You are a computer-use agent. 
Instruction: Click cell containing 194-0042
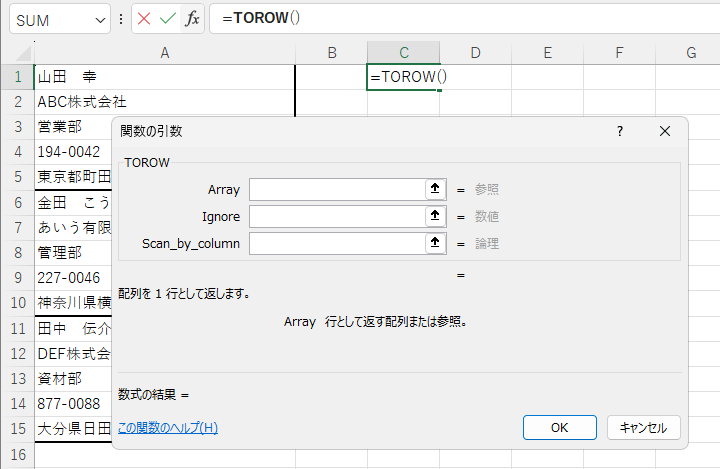tap(73, 152)
